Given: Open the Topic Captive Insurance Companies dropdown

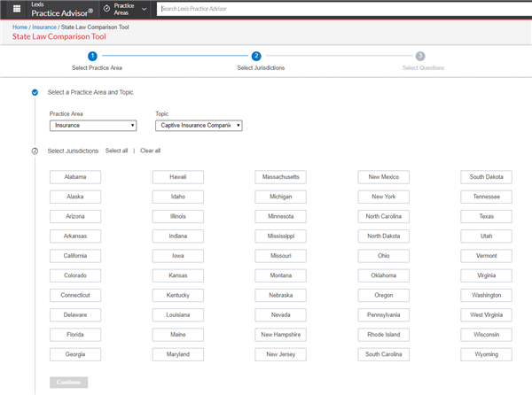Looking at the screenshot, I should [x=199, y=126].
